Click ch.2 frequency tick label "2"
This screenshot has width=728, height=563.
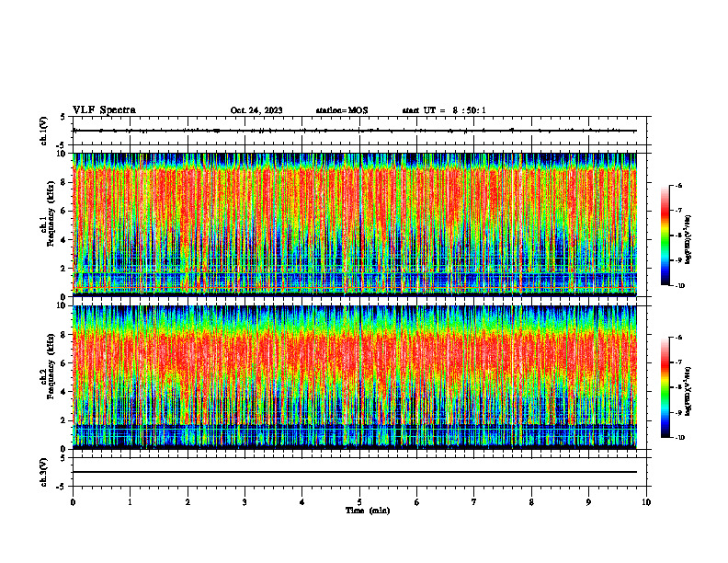coord(63,420)
